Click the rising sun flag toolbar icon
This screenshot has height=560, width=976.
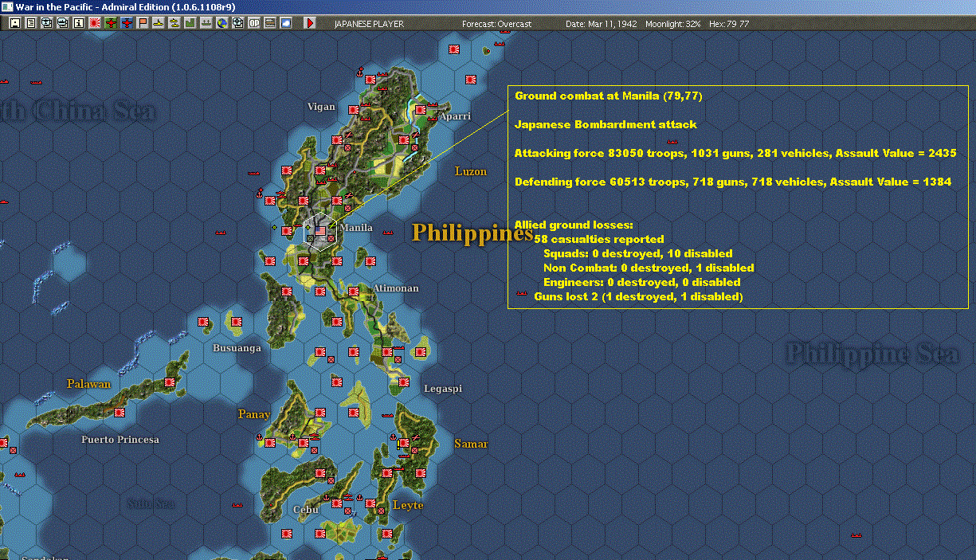tap(94, 23)
